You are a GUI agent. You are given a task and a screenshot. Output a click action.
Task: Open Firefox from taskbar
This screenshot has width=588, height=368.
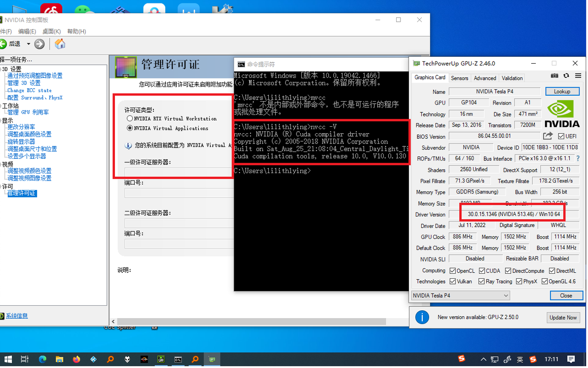click(76, 360)
